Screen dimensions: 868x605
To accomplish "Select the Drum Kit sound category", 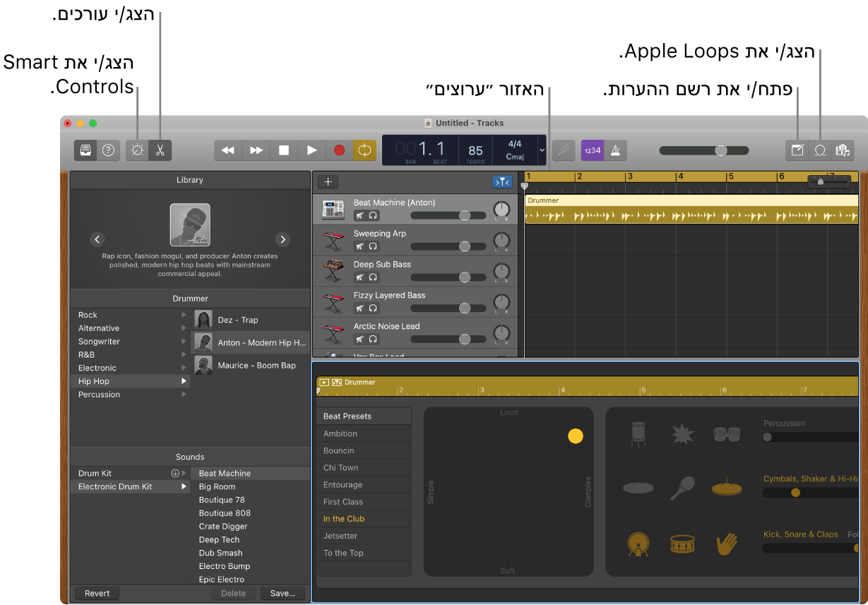I will tap(130, 474).
